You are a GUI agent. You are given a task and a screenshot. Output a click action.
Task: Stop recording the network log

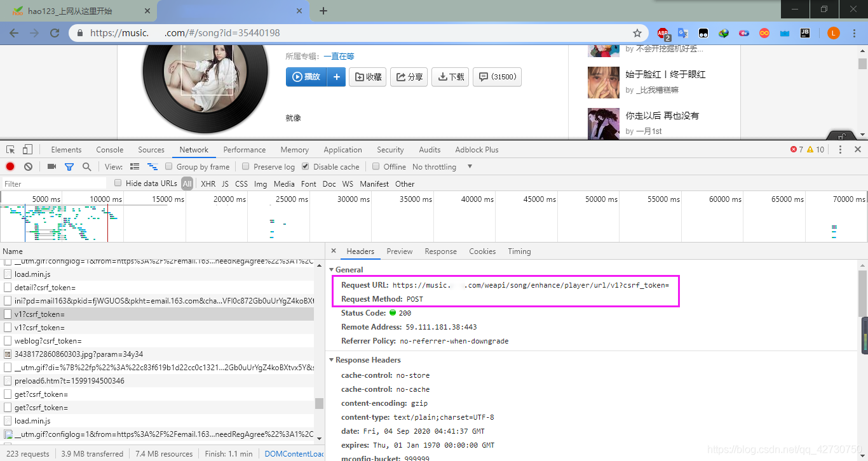(x=10, y=166)
